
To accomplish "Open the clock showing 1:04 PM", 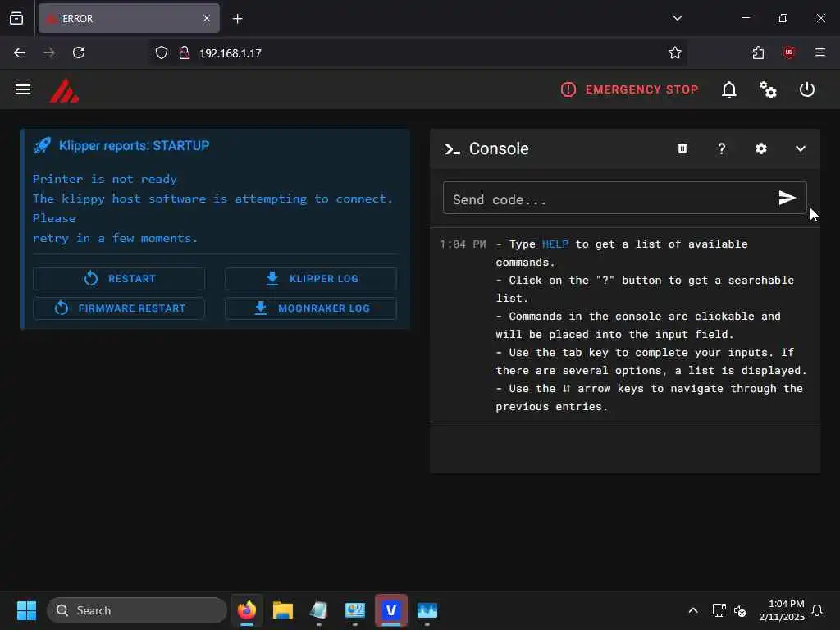I will [782, 610].
